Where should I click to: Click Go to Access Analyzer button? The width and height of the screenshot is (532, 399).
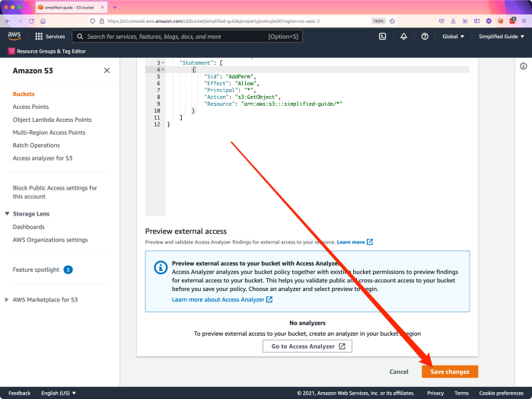(x=307, y=346)
